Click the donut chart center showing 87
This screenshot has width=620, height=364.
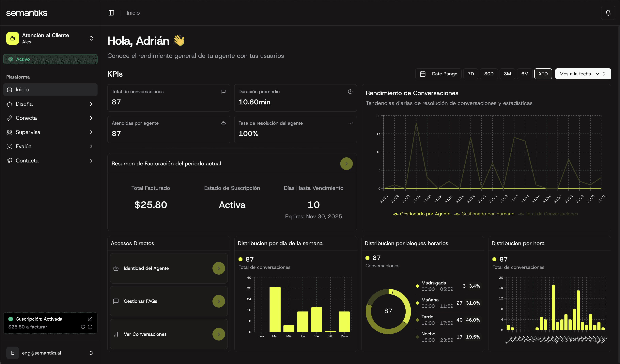(388, 311)
